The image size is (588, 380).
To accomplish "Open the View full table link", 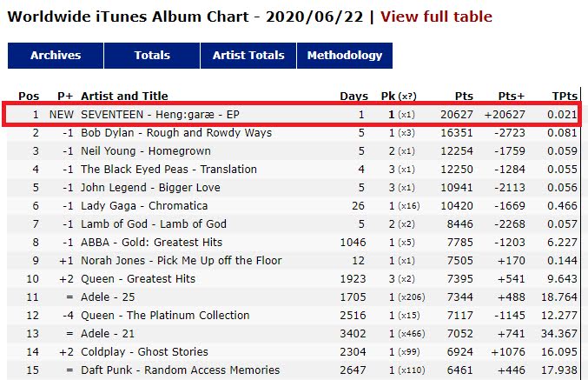I will coord(436,17).
